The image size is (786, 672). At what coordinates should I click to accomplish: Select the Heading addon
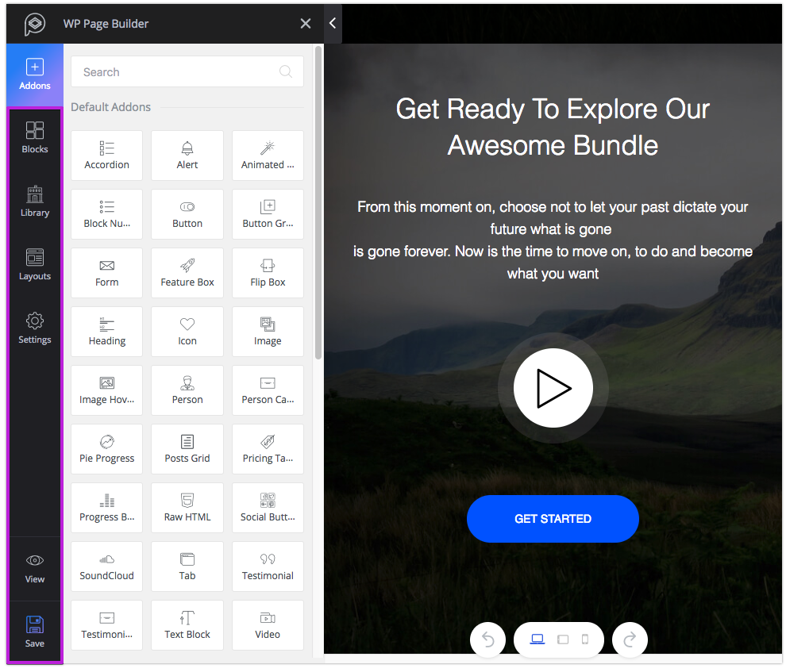(106, 332)
